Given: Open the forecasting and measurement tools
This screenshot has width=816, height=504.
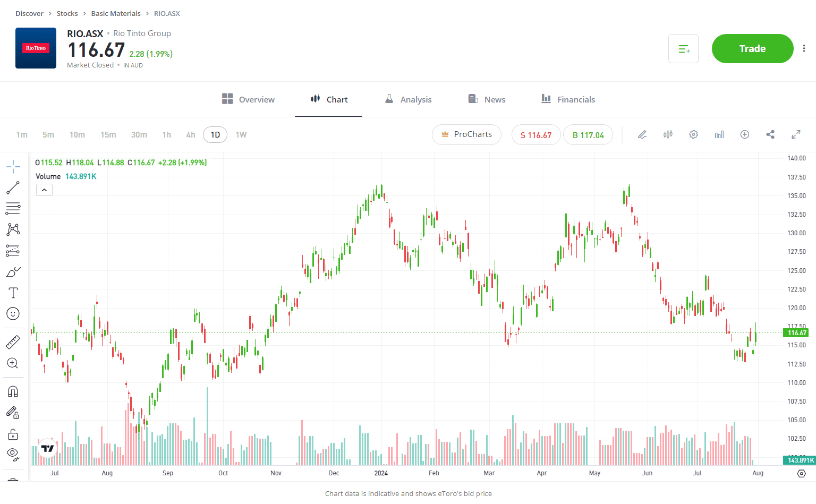Looking at the screenshot, I should click(x=13, y=250).
